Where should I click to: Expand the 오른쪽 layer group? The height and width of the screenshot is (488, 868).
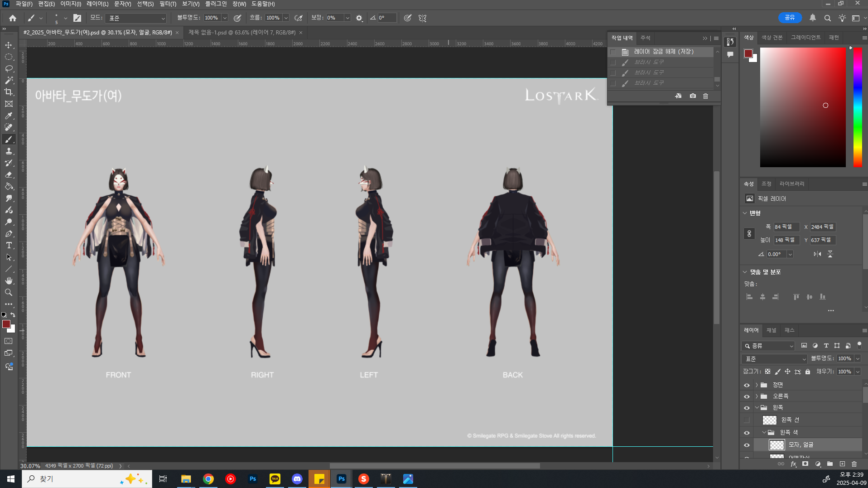757,396
